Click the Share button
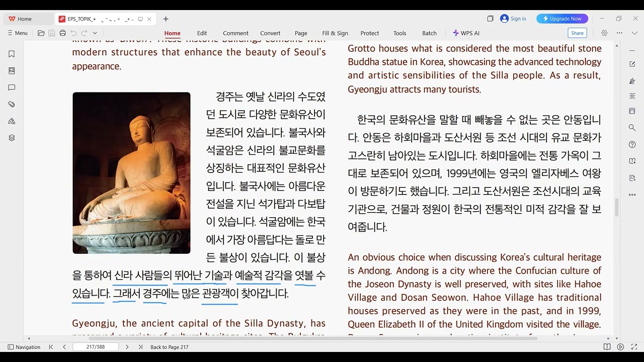 pyautogui.click(x=577, y=33)
